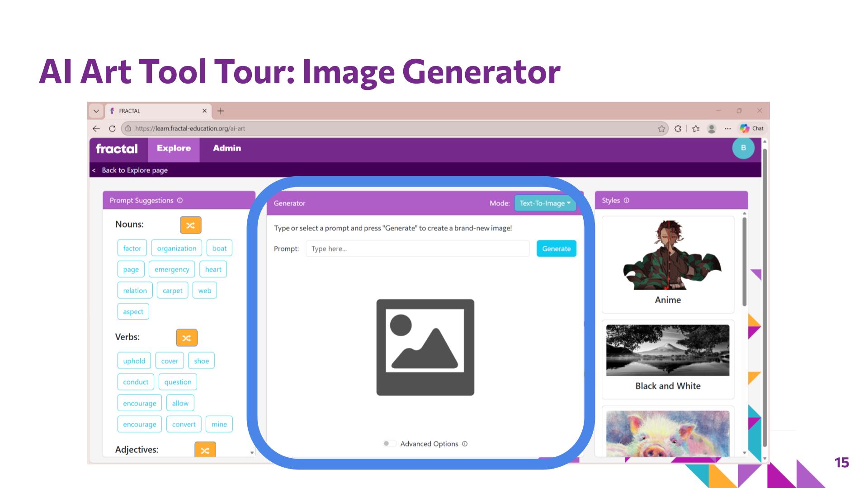The image size is (868, 488).
Task: Bookmark page with the star icon
Action: click(662, 129)
